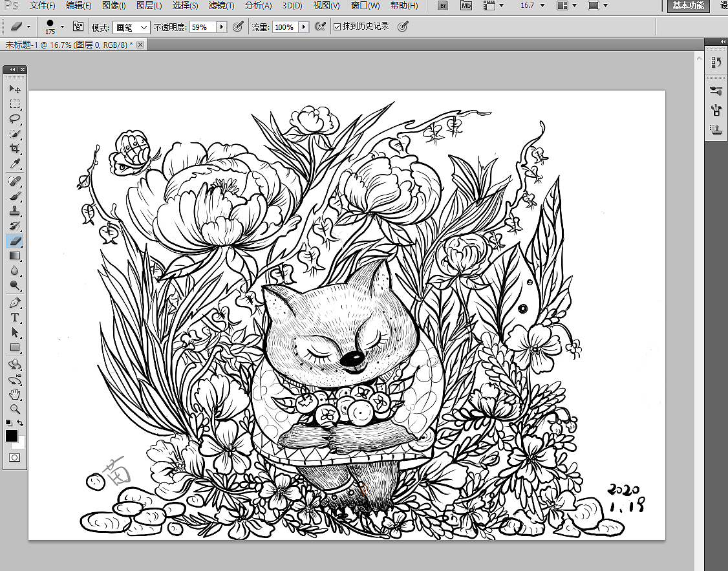728x571 pixels.
Task: Select the Rectangle shape tool
Action: point(15,347)
